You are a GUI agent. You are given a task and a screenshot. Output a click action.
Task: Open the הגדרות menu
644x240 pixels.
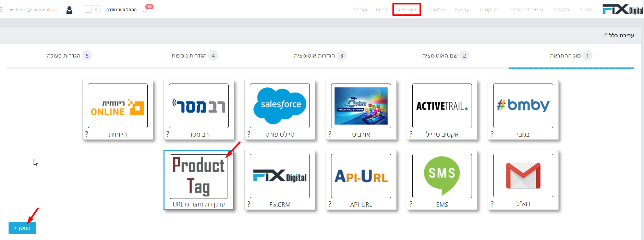[360, 10]
